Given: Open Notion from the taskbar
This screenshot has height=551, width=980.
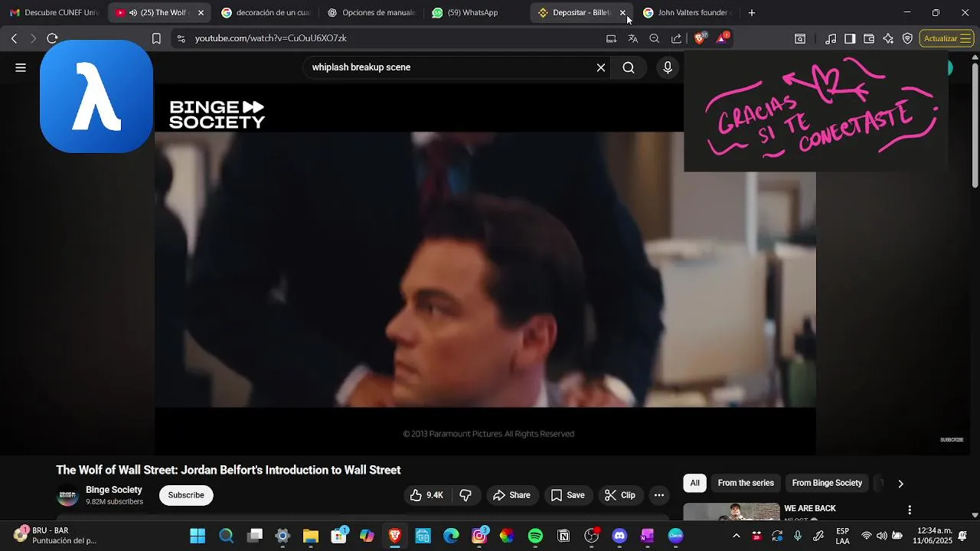Looking at the screenshot, I should [563, 536].
